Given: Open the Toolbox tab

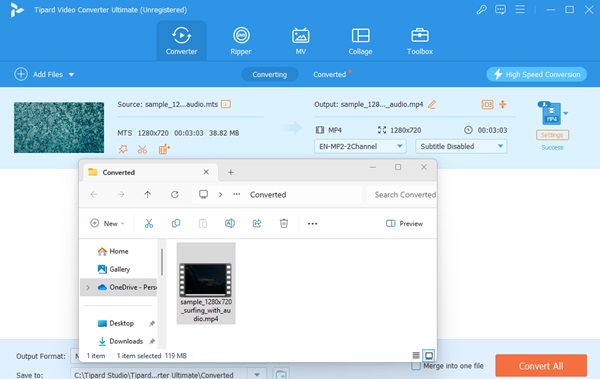Looking at the screenshot, I should click(420, 41).
